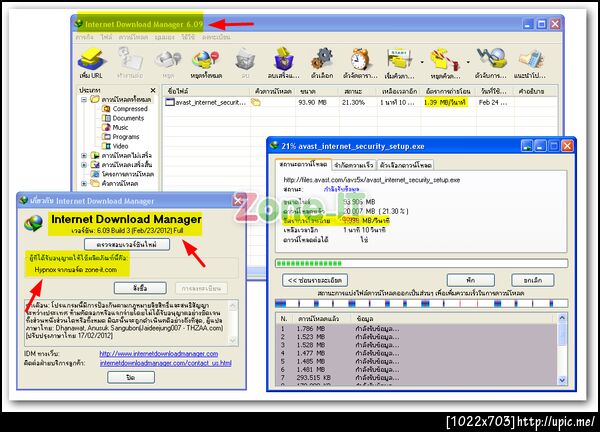Image resolution: width=600 pixels, height=432 pixels.
Task: Open the Downloads (ดาวน์โหลด) menu
Action: pyautogui.click(x=133, y=37)
